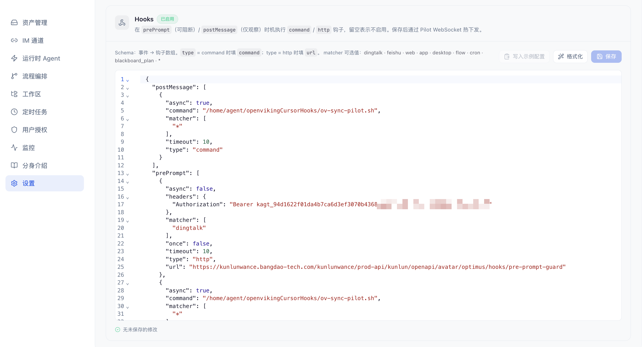Fold the postMessage array at line 2

[x=128, y=88]
